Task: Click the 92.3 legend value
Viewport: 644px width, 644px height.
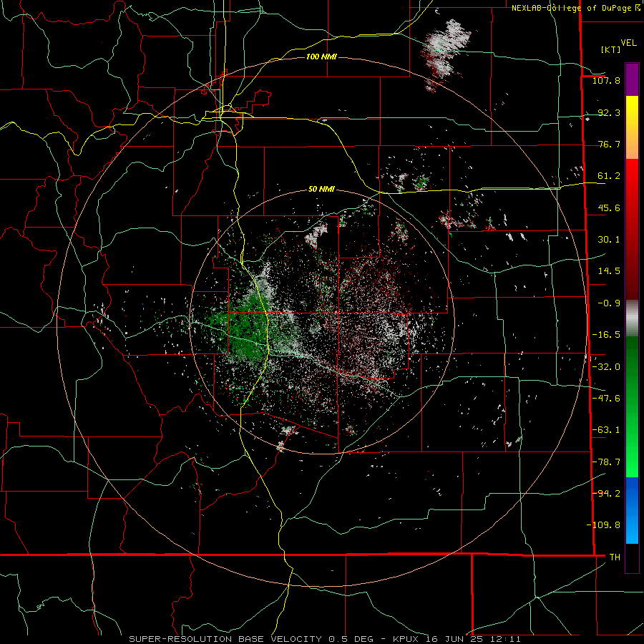Action: [x=609, y=112]
